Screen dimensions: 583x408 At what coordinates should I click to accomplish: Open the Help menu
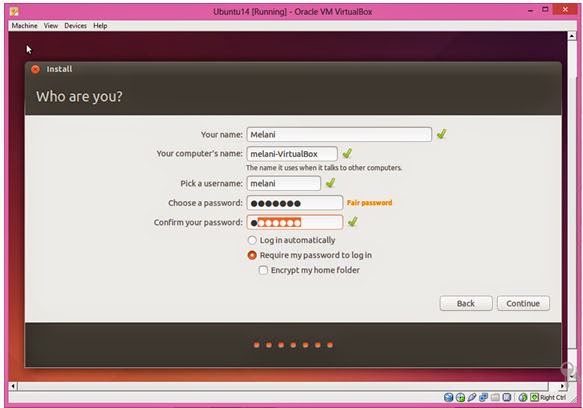tap(100, 26)
